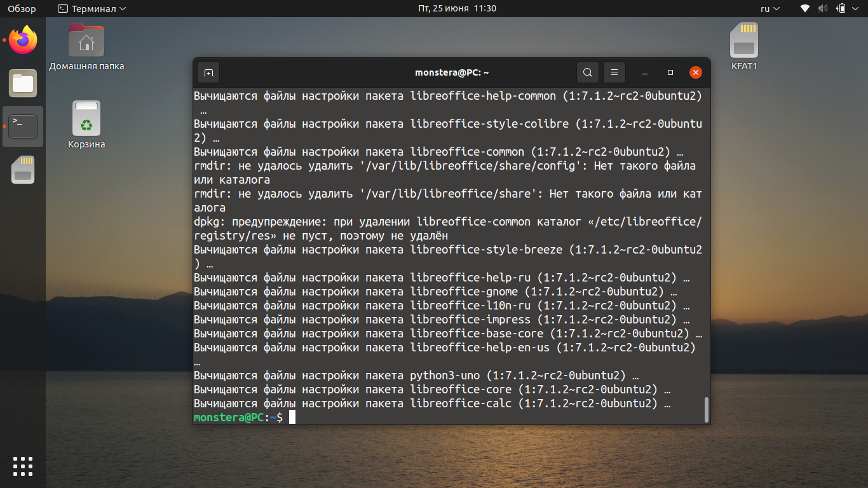Image resolution: width=868 pixels, height=488 pixels.
Task: Open the Домашняя папка desktop folder
Action: click(x=86, y=47)
